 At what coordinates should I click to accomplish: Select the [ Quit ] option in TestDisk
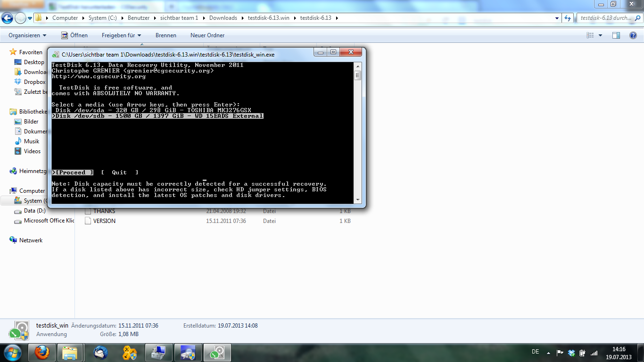(x=120, y=173)
